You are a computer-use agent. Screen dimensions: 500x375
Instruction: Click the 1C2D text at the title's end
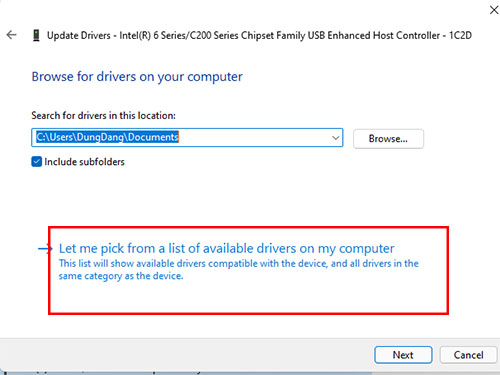[x=460, y=35]
